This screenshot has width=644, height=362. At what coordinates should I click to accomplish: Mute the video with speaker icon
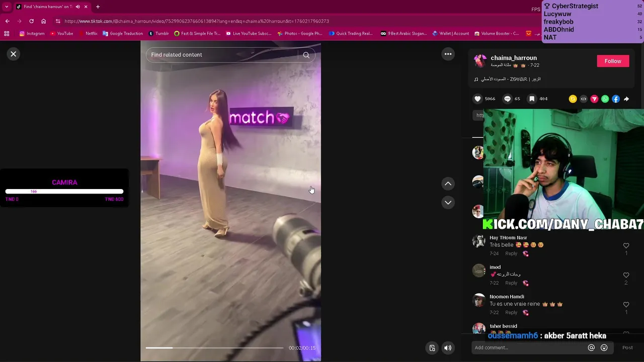[x=447, y=348]
